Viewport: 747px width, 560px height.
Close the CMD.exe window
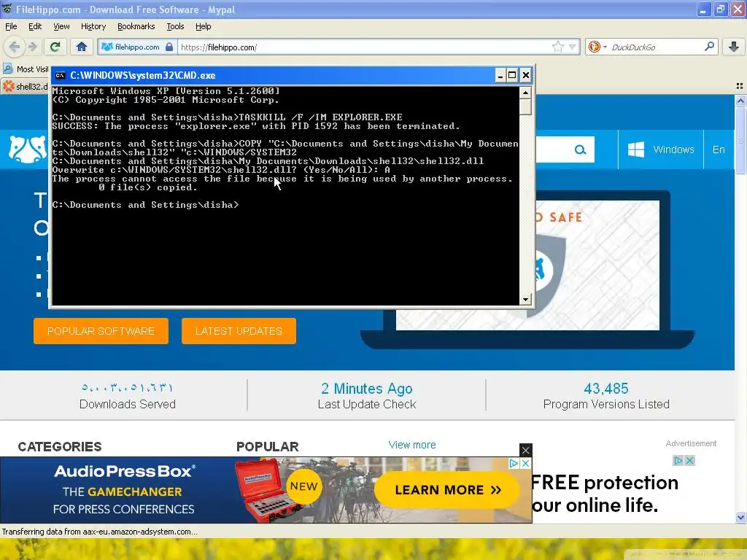525,75
